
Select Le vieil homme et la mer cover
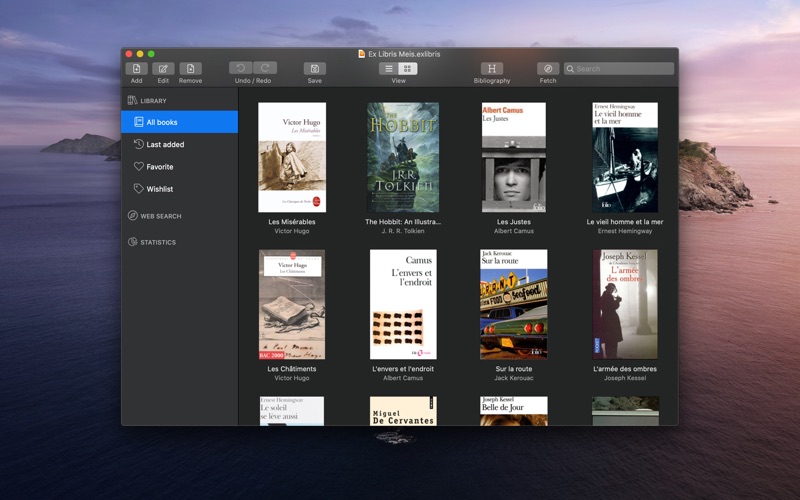(625, 157)
